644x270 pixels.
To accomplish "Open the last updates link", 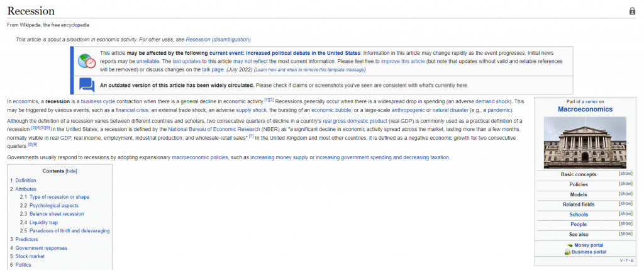I will click(186, 61).
